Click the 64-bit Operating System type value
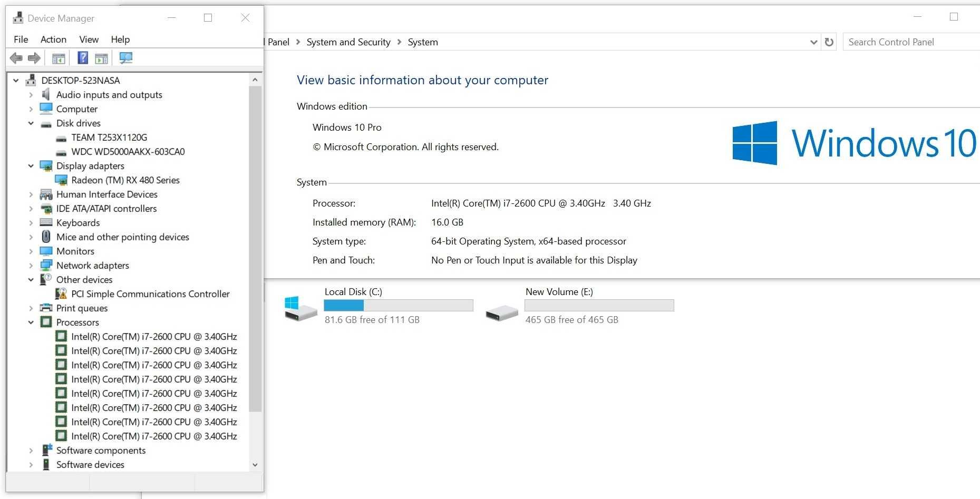Image resolution: width=980 pixels, height=499 pixels. [x=529, y=241]
